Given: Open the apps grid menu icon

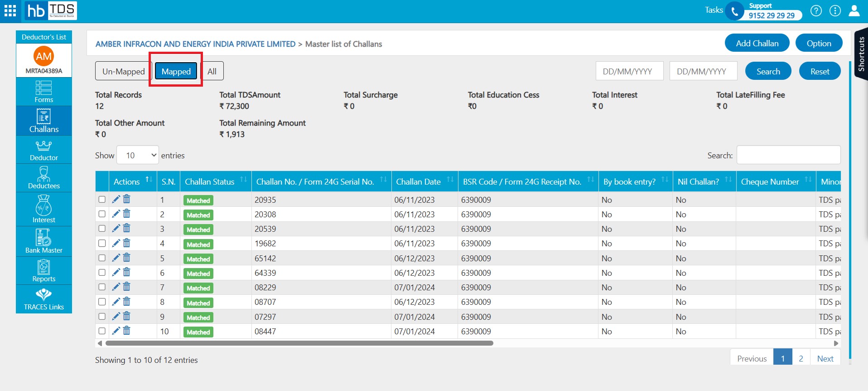Looking at the screenshot, I should click(x=10, y=10).
